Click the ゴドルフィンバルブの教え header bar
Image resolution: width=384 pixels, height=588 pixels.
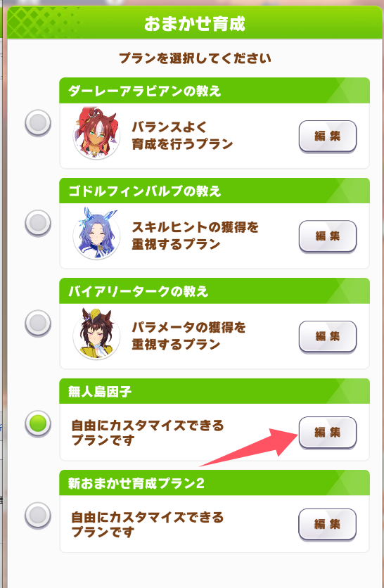(x=215, y=191)
